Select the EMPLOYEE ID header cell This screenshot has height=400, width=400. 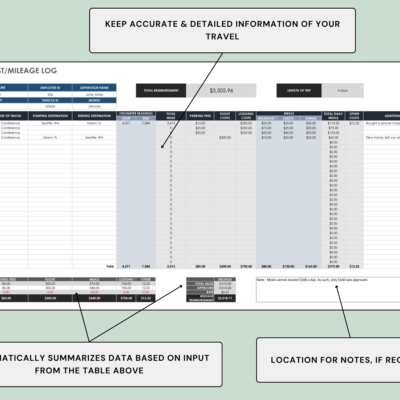[x=50, y=88]
